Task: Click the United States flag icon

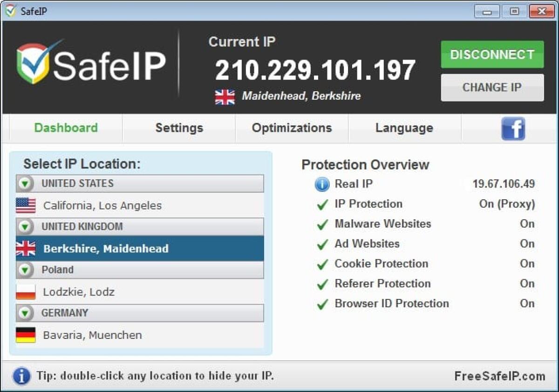Action: 26,205
